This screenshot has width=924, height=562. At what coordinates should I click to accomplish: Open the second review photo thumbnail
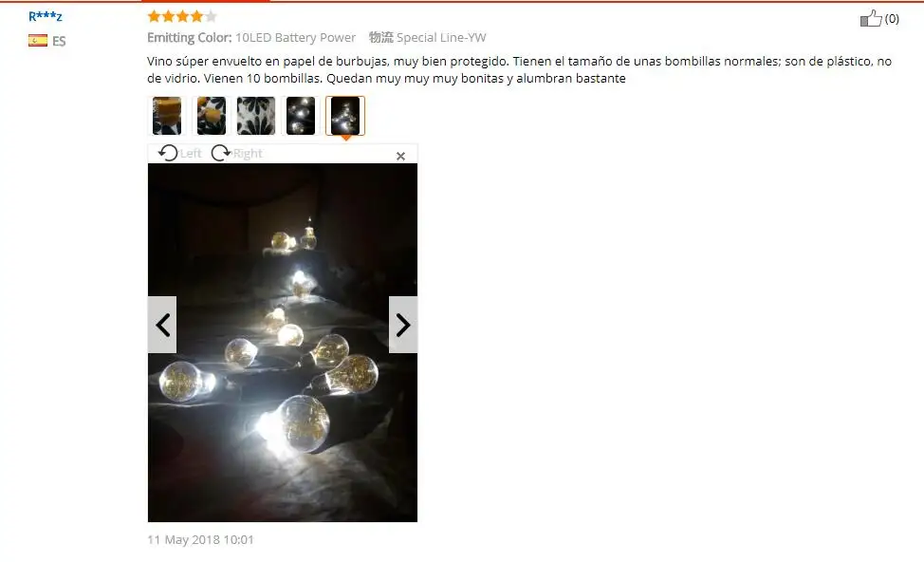pos(212,116)
